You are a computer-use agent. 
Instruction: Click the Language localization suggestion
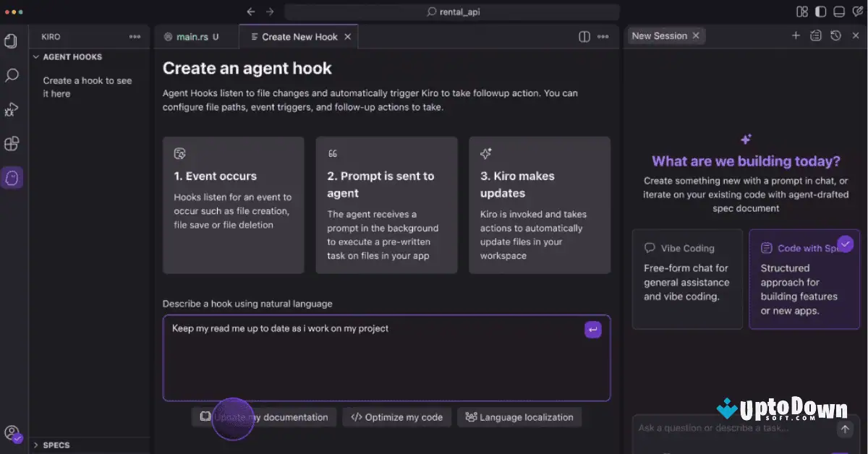pyautogui.click(x=519, y=417)
